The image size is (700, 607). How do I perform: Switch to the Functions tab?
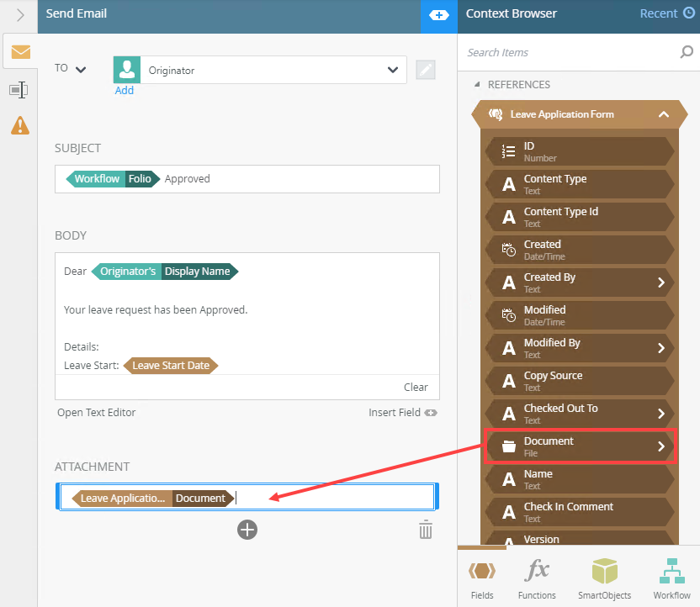tap(537, 578)
